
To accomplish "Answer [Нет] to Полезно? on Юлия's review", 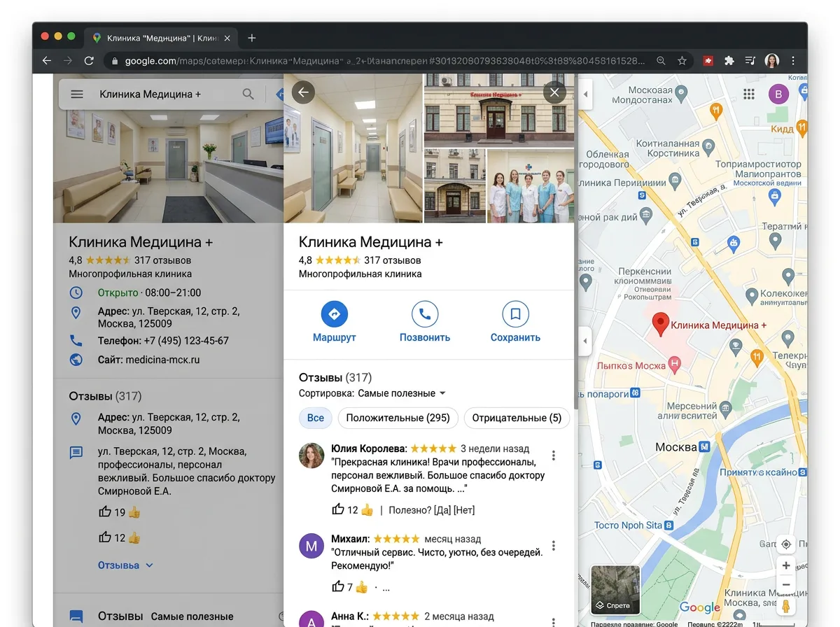I will point(464,510).
